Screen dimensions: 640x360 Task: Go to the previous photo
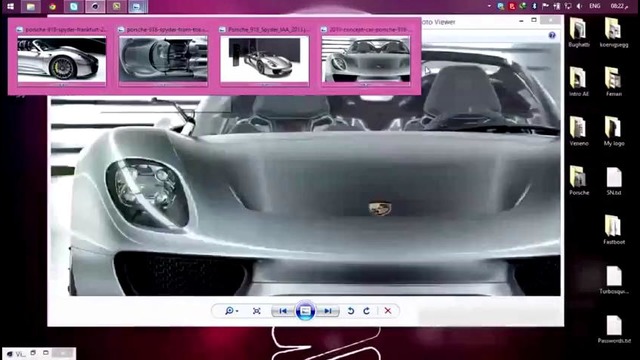282,311
